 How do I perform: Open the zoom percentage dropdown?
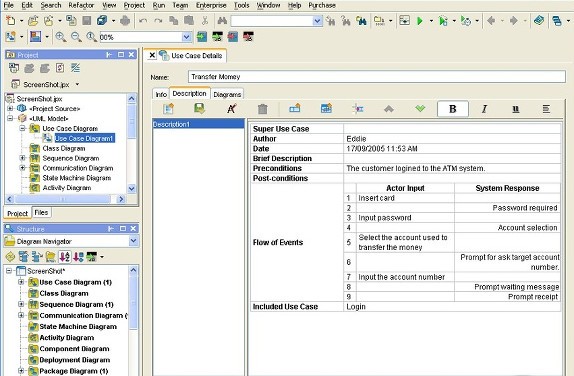186,37
